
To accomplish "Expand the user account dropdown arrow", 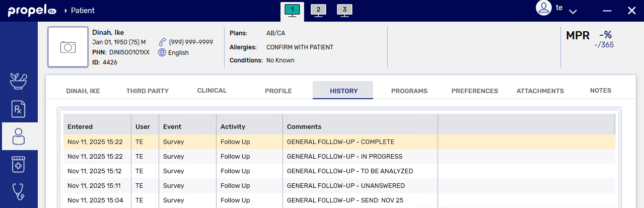I will pyautogui.click(x=573, y=11).
